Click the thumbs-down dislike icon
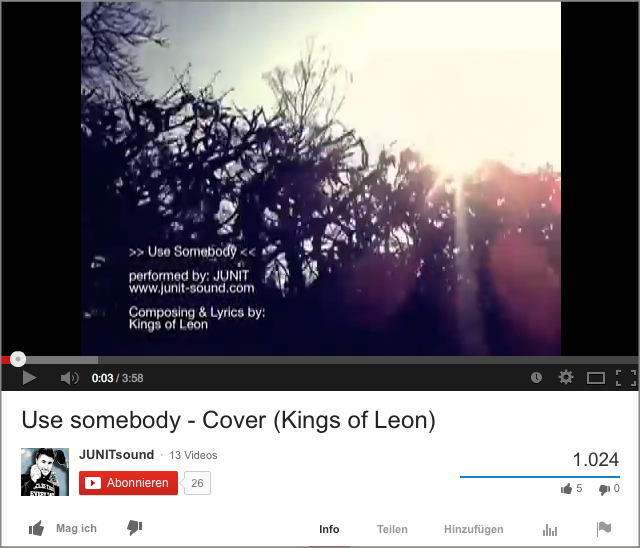The width and height of the screenshot is (640, 548). tap(134, 528)
